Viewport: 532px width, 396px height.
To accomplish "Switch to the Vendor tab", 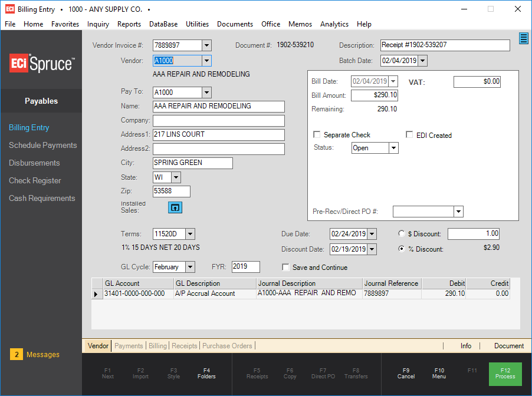I will point(98,346).
